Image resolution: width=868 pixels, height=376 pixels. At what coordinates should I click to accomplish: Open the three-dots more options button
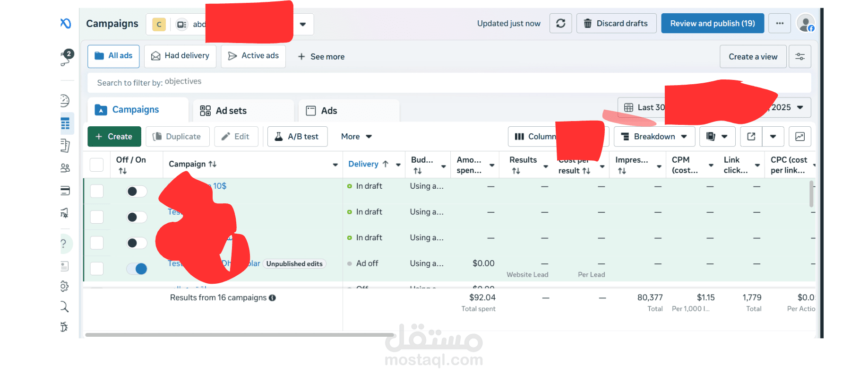click(x=780, y=23)
